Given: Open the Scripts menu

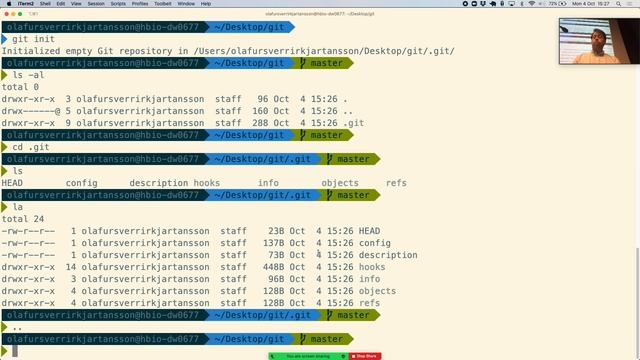Looking at the screenshot, I should coord(118,4).
